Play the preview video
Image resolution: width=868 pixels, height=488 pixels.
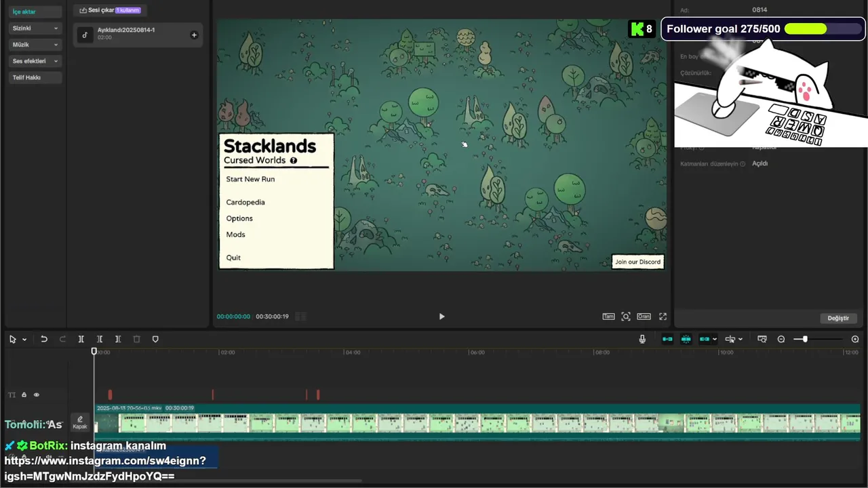441,317
